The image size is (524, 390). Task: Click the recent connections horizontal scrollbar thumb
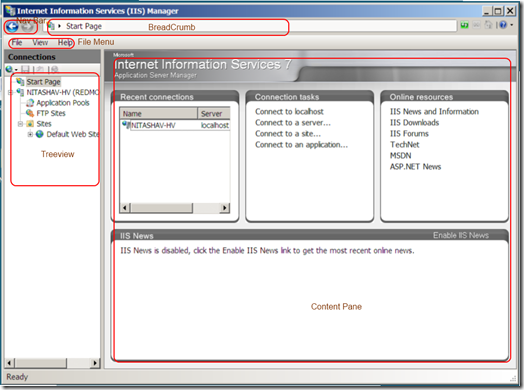(161, 208)
